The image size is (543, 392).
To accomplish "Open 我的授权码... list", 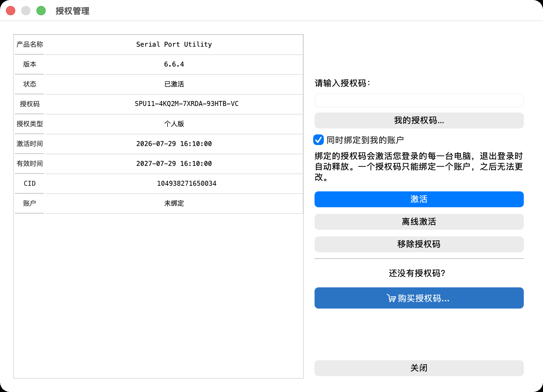I will point(419,121).
